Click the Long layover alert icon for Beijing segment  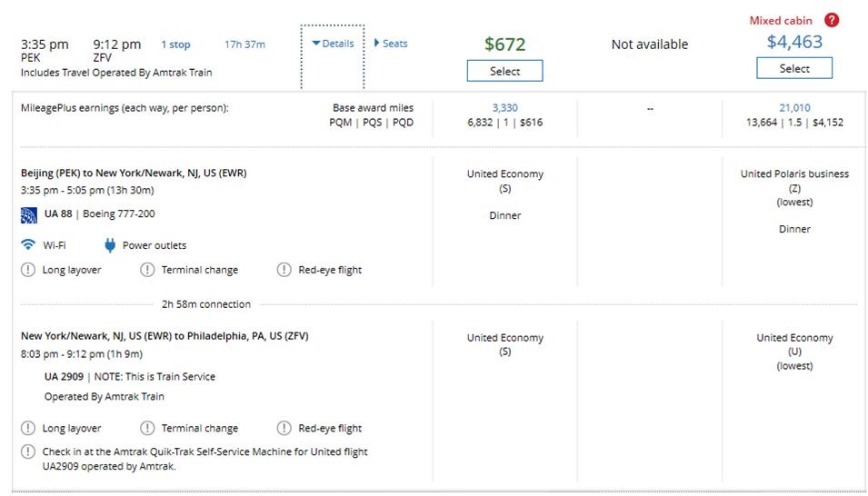tap(28, 270)
